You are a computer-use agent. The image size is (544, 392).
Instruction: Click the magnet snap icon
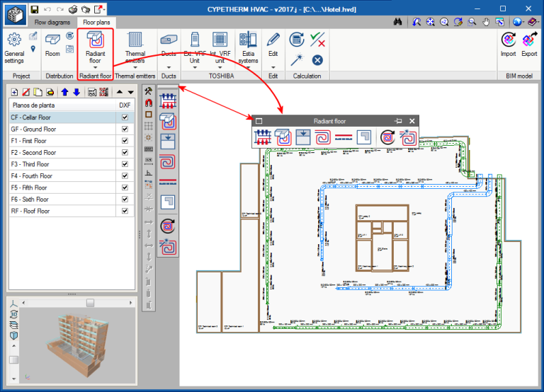pos(149,103)
